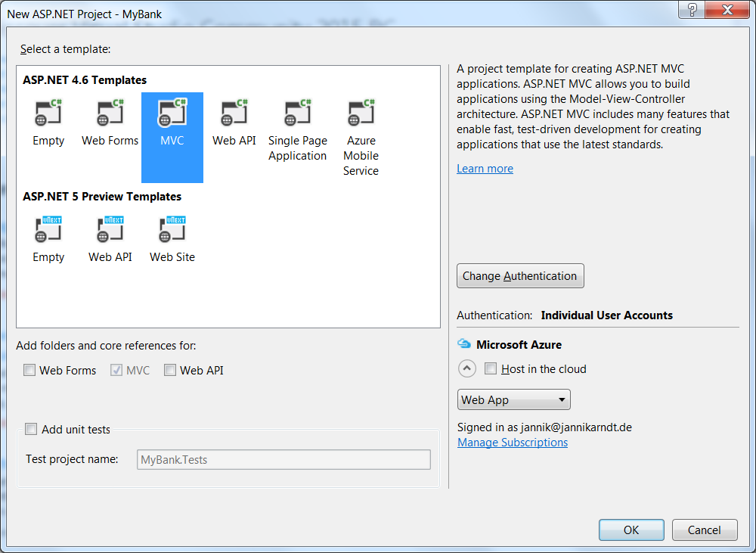756x553 pixels.
Task: Enable Web Forms folders and references checkbox
Action: 29,370
